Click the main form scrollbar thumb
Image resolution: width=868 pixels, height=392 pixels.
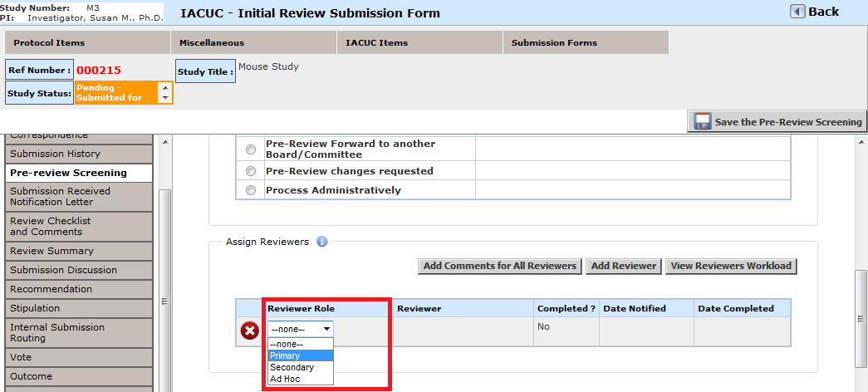coord(860,318)
